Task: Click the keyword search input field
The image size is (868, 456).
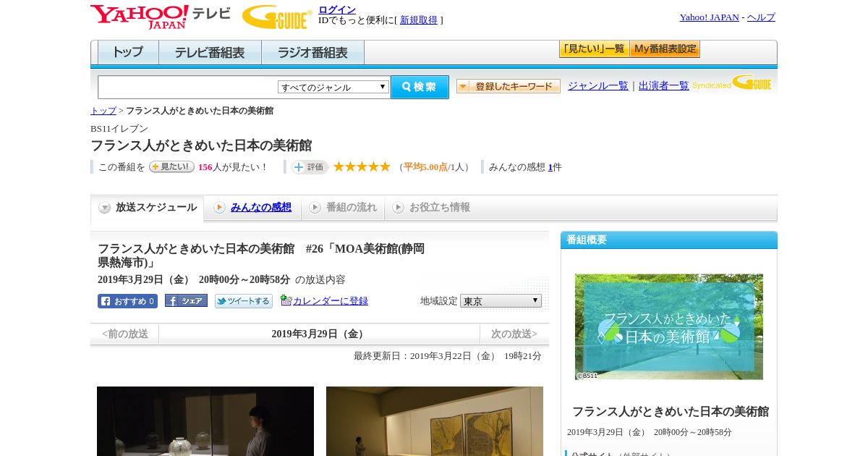Action: click(188, 87)
